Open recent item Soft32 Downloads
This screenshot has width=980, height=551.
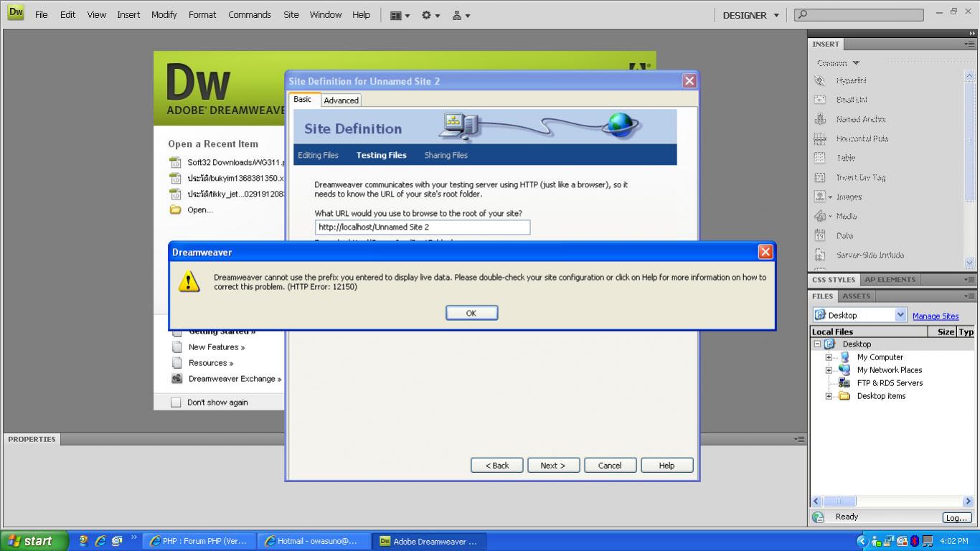tap(236, 162)
